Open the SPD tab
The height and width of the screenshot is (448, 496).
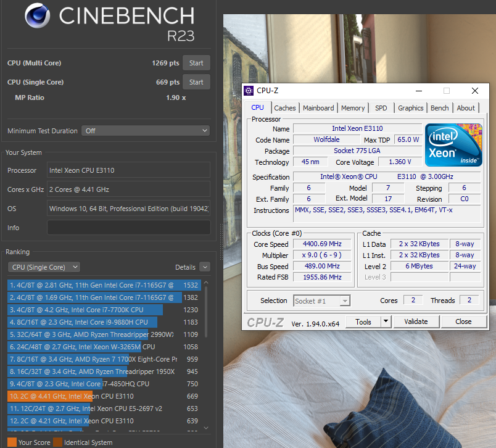coord(381,107)
